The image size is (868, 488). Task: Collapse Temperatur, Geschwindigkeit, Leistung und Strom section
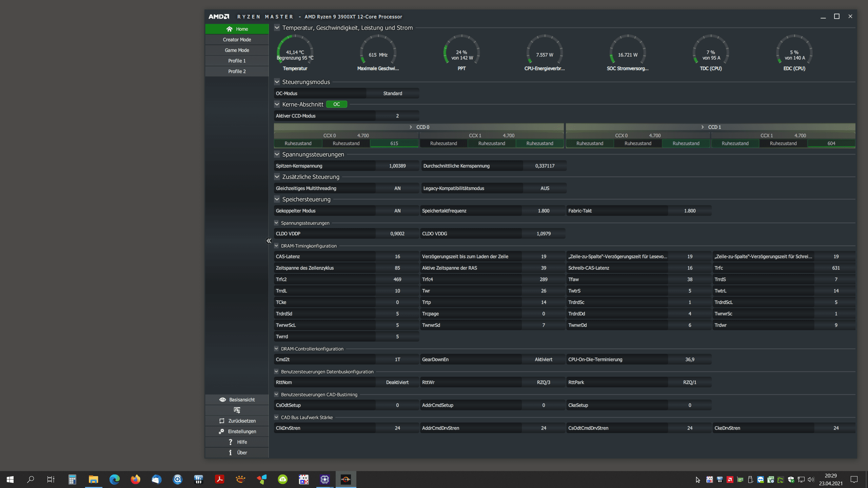(x=277, y=27)
